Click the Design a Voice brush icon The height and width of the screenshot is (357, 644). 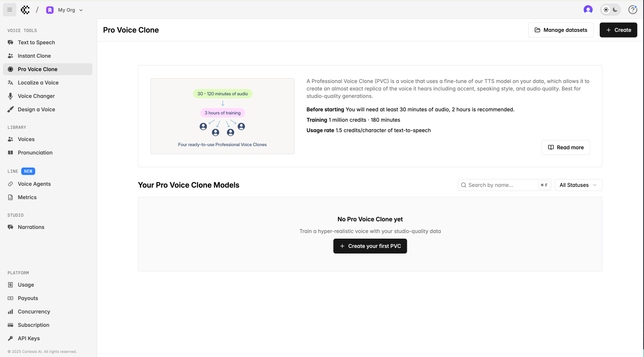pyautogui.click(x=10, y=109)
